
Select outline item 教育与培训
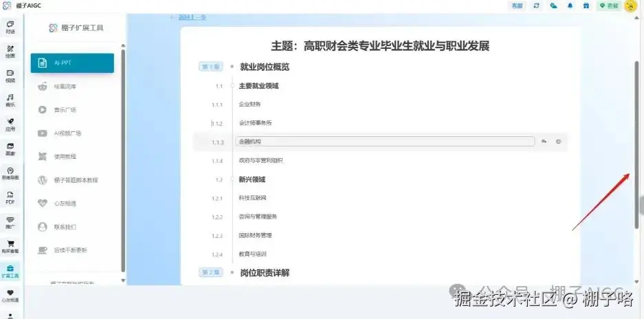pos(253,254)
